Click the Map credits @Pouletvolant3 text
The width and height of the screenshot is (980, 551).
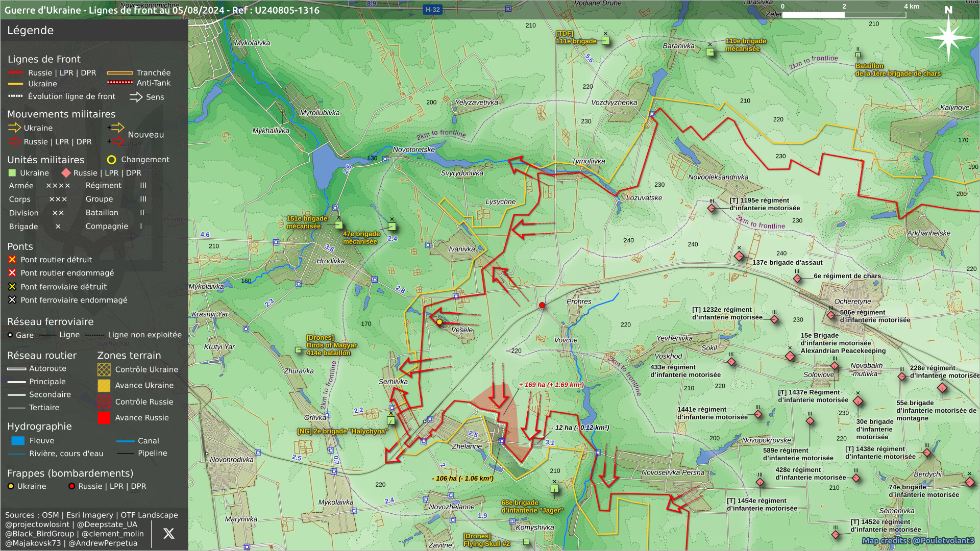coord(918,541)
